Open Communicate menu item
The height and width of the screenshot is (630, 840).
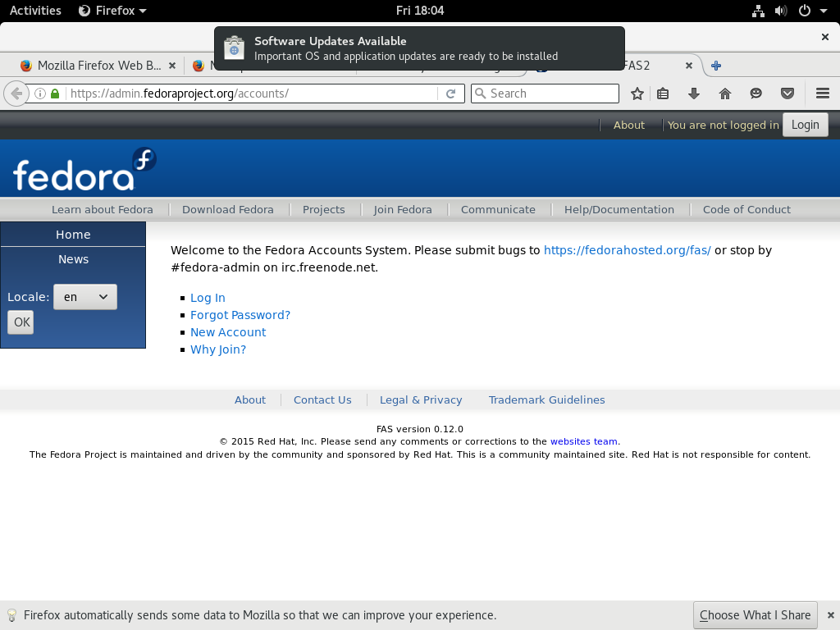[x=498, y=209]
